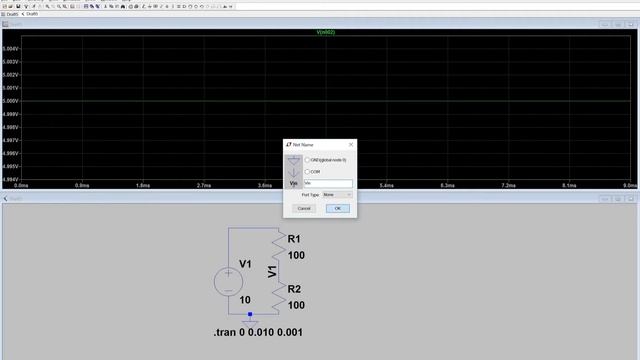
Task: Run the simulation from toolbar
Action: (x=34, y=7)
